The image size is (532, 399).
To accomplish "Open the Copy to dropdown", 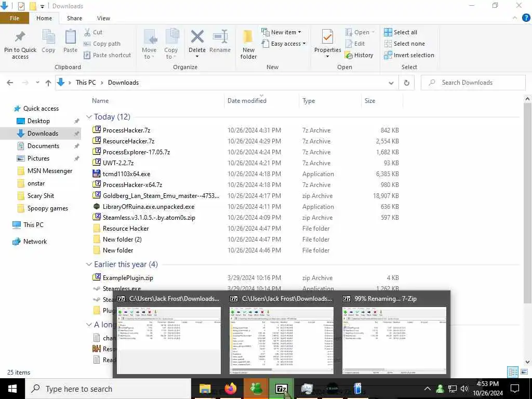I will click(x=171, y=44).
